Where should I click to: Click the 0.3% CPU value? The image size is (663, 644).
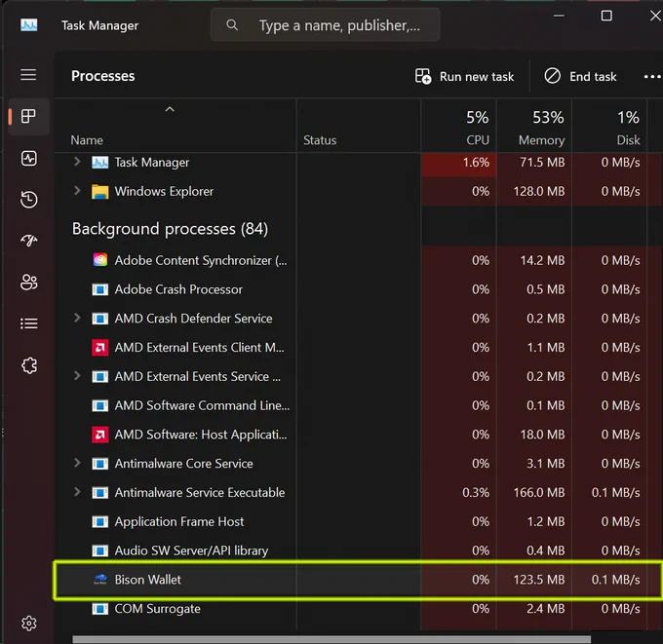pos(476,493)
